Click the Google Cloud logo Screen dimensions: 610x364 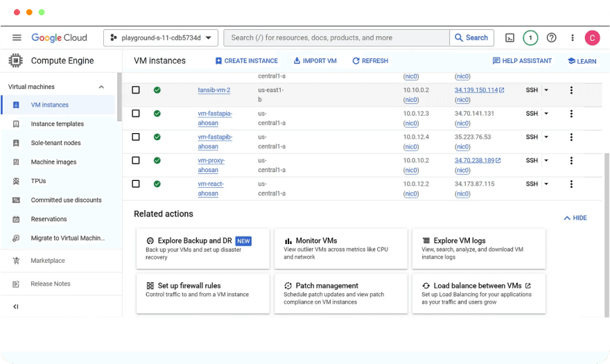[59, 37]
